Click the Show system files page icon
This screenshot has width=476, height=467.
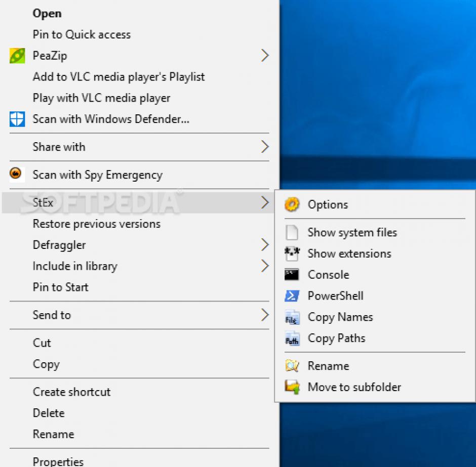click(292, 233)
